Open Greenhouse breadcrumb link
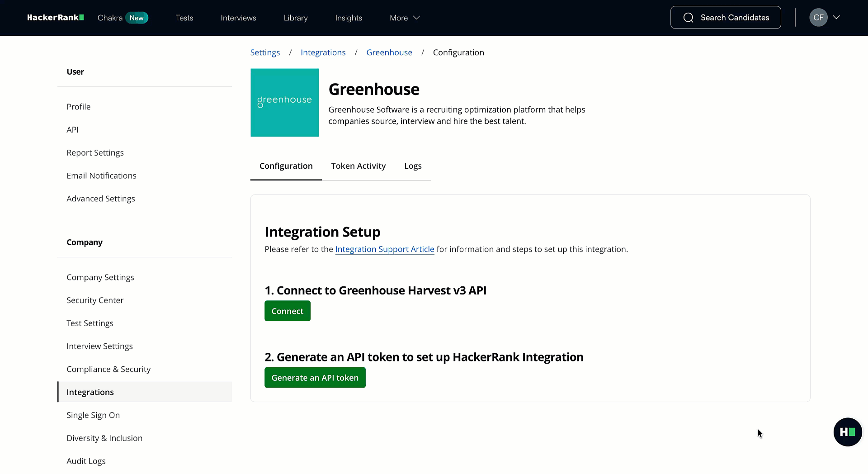Viewport: 868px width, 474px height. 389,52
